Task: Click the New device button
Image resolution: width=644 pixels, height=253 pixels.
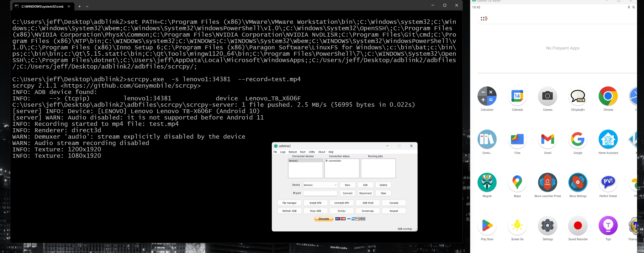Action: pos(347,185)
